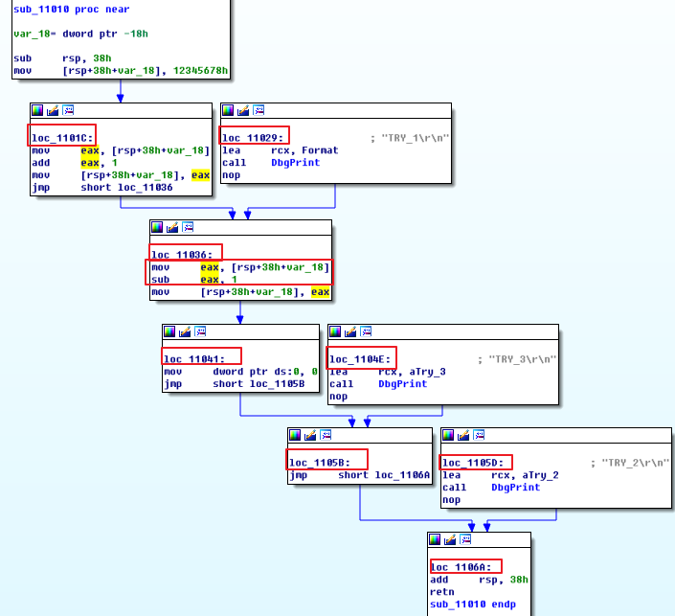675x616 pixels.
Task: Click the group nodes icon of the loc_1105D block
Action: click(479, 436)
